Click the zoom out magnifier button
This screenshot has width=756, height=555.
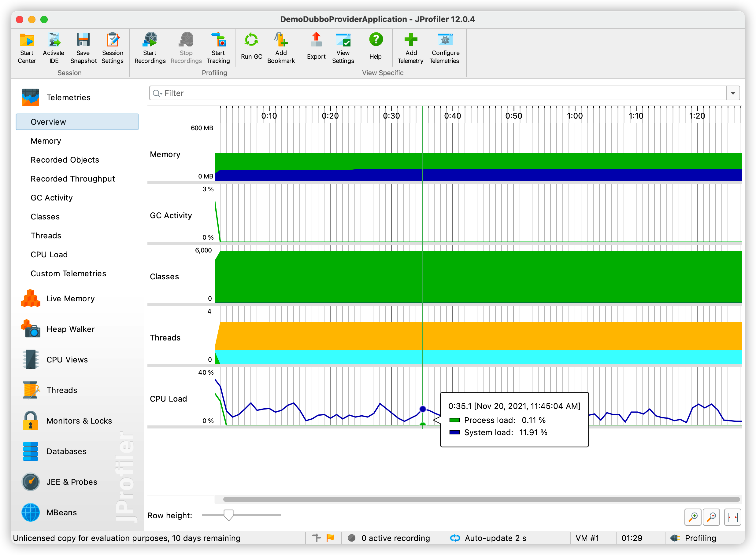711,517
